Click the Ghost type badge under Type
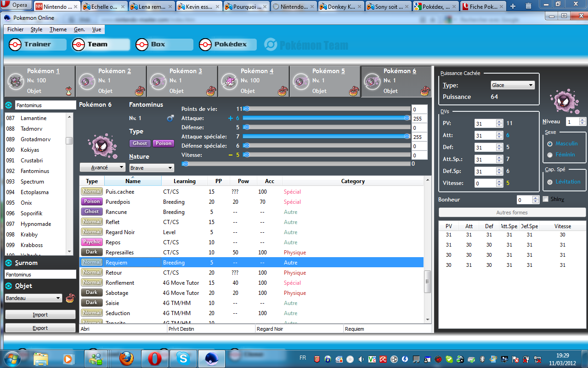 pyautogui.click(x=140, y=144)
